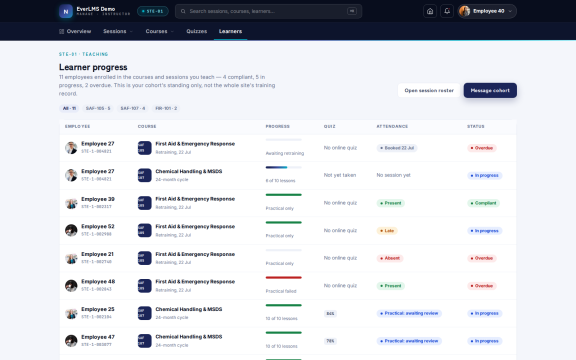Filter by SAF-105 chip
576x360 pixels.
(x=98, y=108)
